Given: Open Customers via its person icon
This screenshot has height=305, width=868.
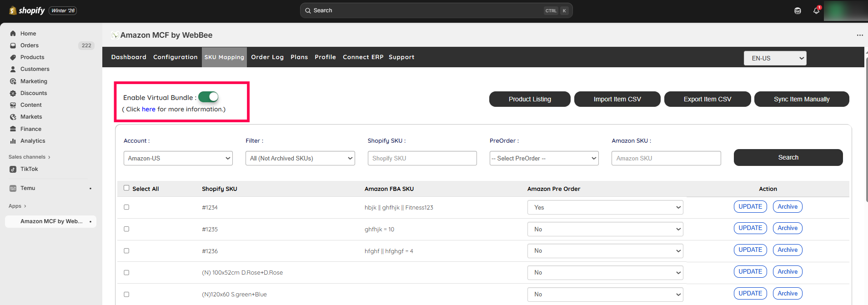Looking at the screenshot, I should 13,69.
